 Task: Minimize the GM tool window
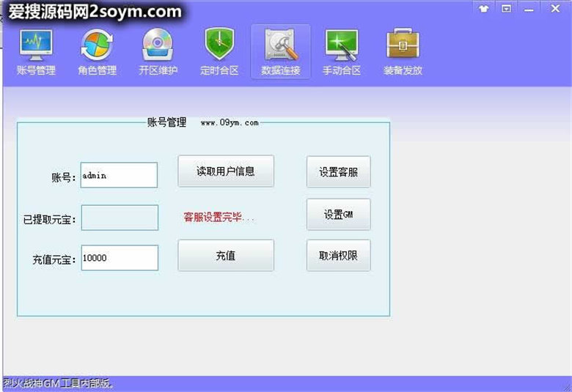pyautogui.click(x=529, y=10)
